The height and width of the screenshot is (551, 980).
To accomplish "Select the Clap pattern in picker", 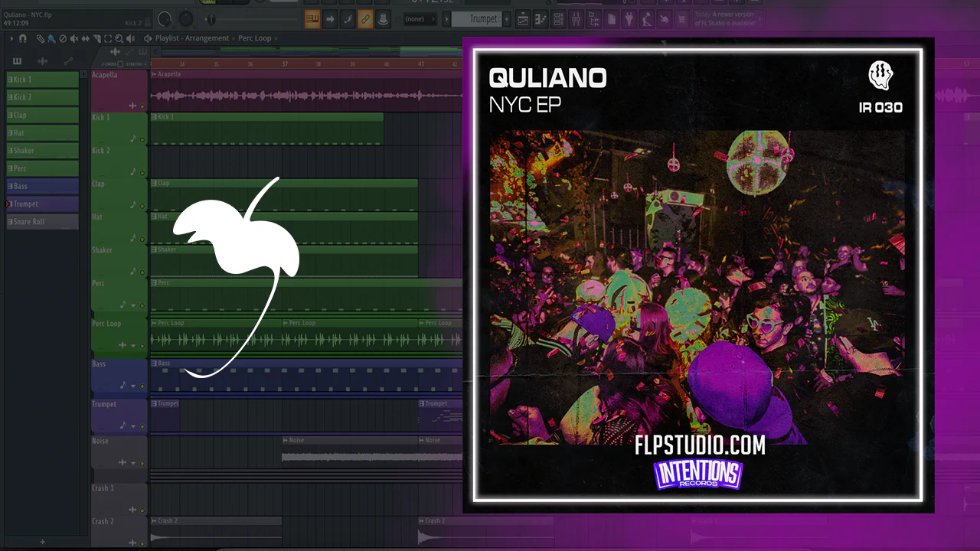I will click(42, 115).
